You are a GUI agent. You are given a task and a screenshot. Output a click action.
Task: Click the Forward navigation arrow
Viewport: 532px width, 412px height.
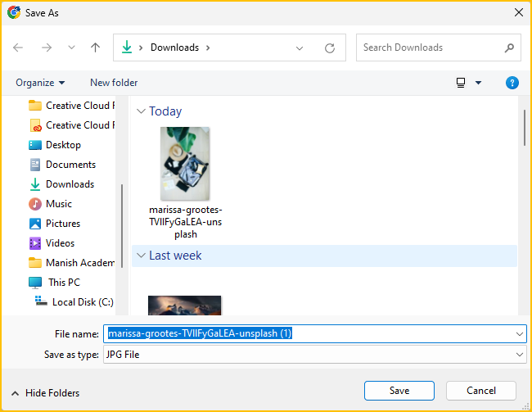click(47, 48)
